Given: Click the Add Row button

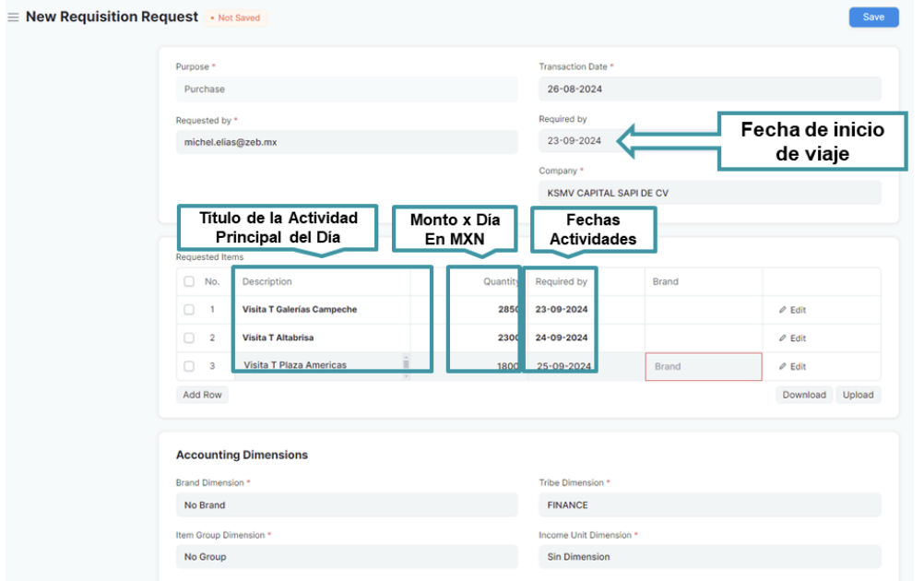Looking at the screenshot, I should click(202, 395).
